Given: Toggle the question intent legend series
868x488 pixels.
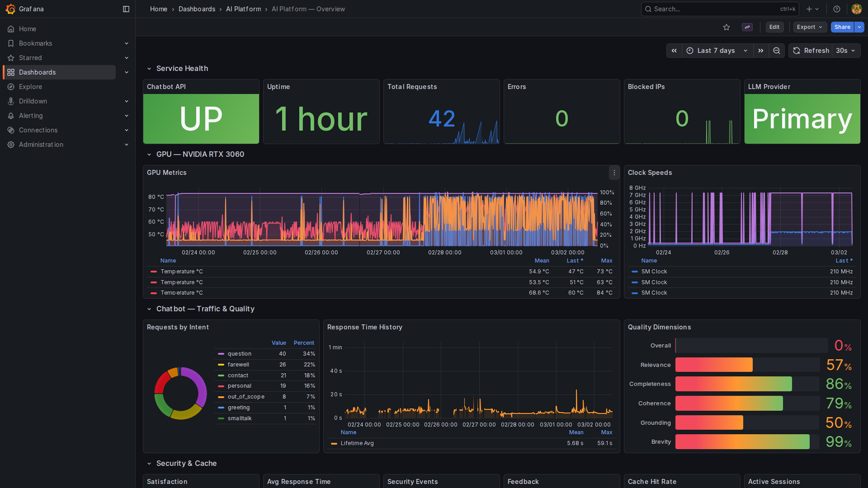Looking at the screenshot, I should 239,354.
